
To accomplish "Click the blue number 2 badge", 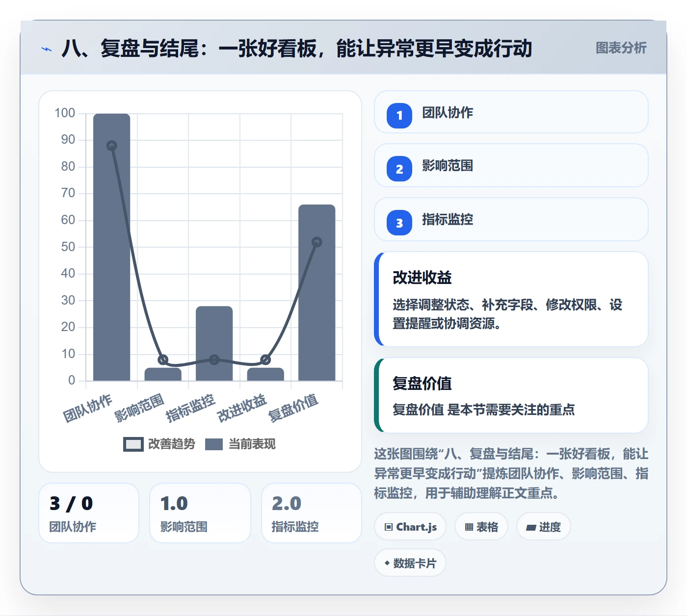I will pyautogui.click(x=399, y=169).
